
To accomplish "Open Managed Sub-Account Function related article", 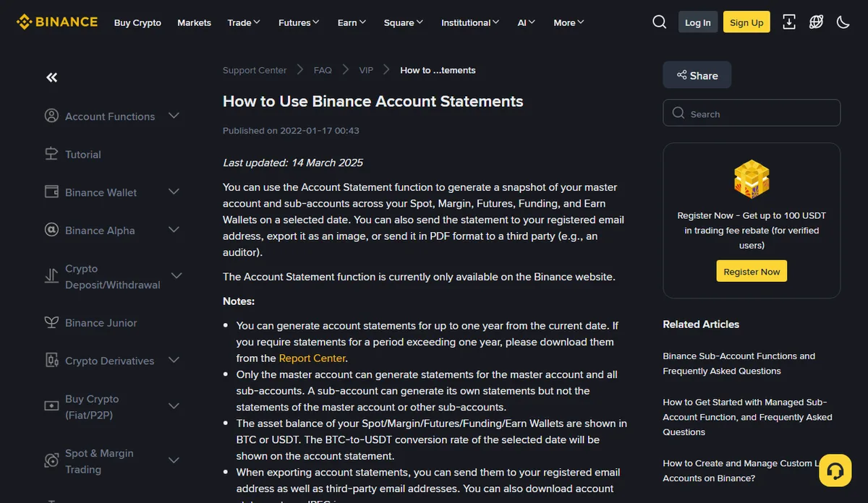I will tap(747, 417).
